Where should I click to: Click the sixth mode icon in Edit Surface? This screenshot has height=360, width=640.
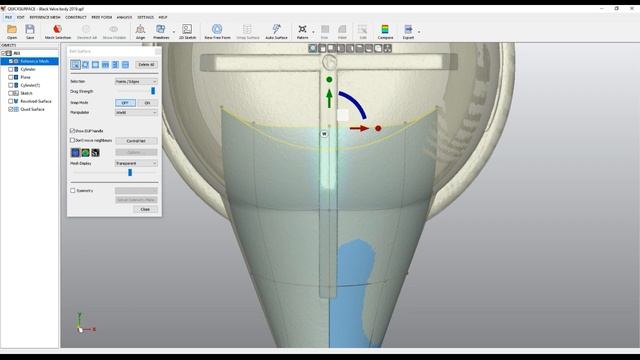(125, 64)
